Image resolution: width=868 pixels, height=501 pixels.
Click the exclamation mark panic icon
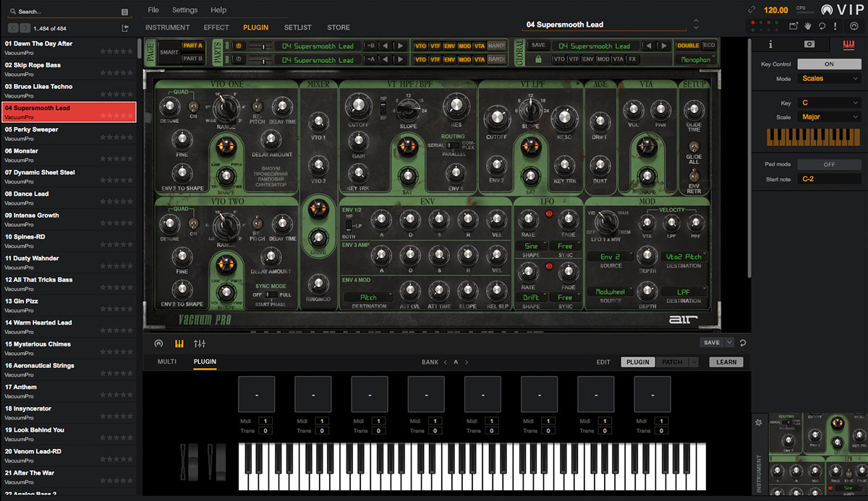[835, 26]
